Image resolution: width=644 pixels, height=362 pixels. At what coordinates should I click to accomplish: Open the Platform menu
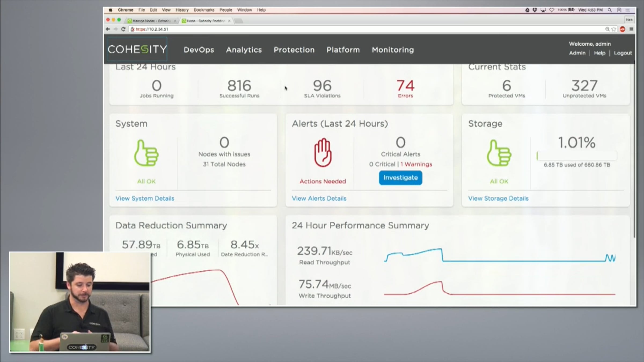[343, 50]
